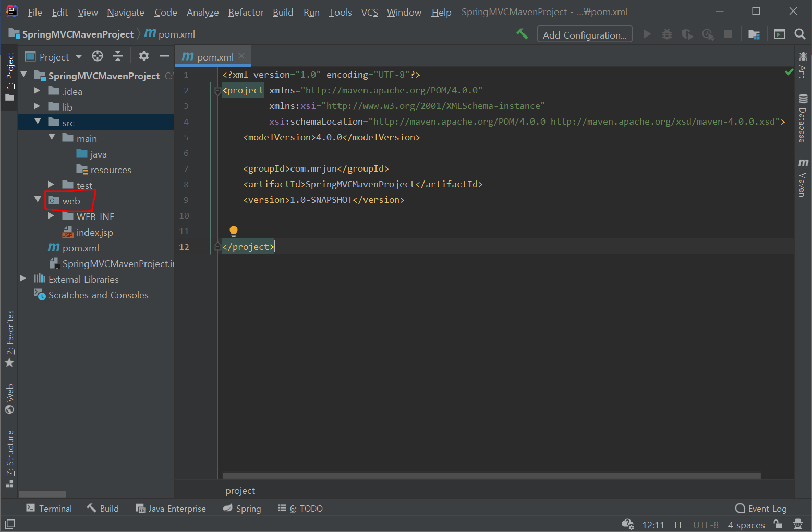This screenshot has width=812, height=532.
Task: Expand the WEB-INF folder
Action: coord(51,215)
